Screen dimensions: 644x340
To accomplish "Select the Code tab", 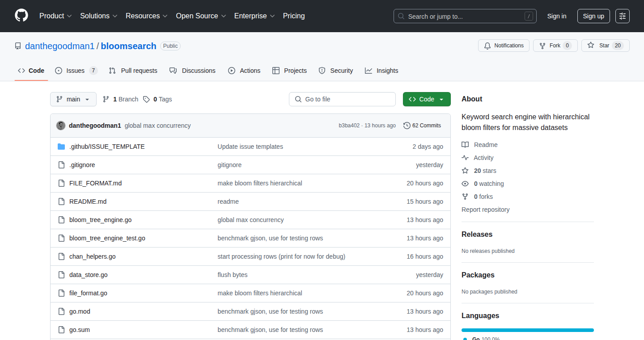I will tap(31, 71).
